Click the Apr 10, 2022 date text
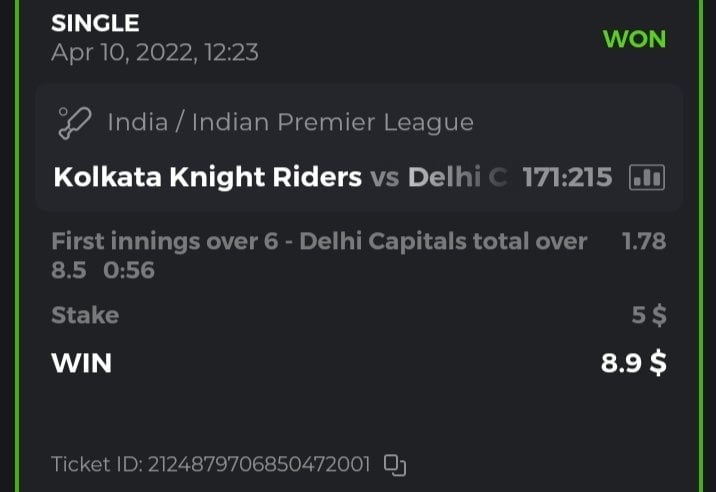Screen dimensions: 716x492 pyautogui.click(x=154, y=52)
